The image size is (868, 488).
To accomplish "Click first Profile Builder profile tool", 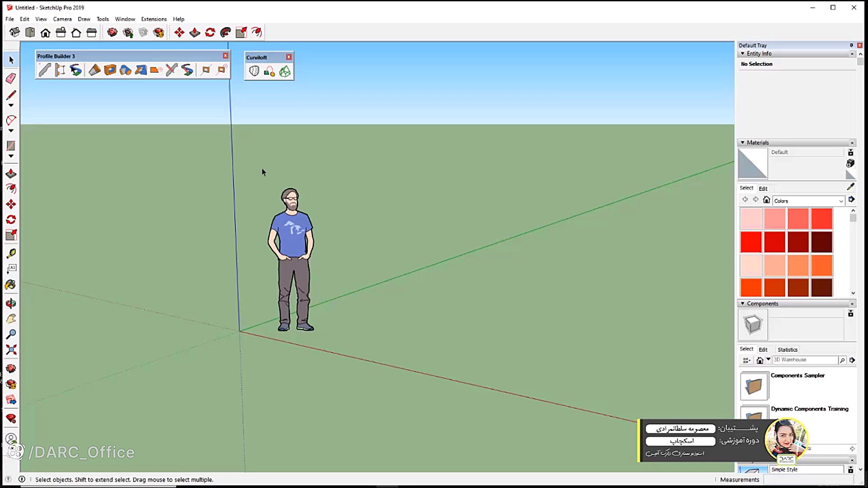I will [x=45, y=70].
